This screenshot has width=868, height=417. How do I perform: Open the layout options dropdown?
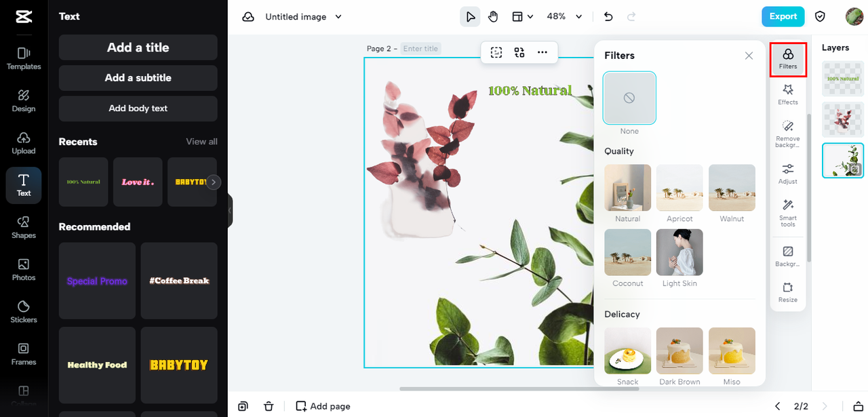[522, 17]
